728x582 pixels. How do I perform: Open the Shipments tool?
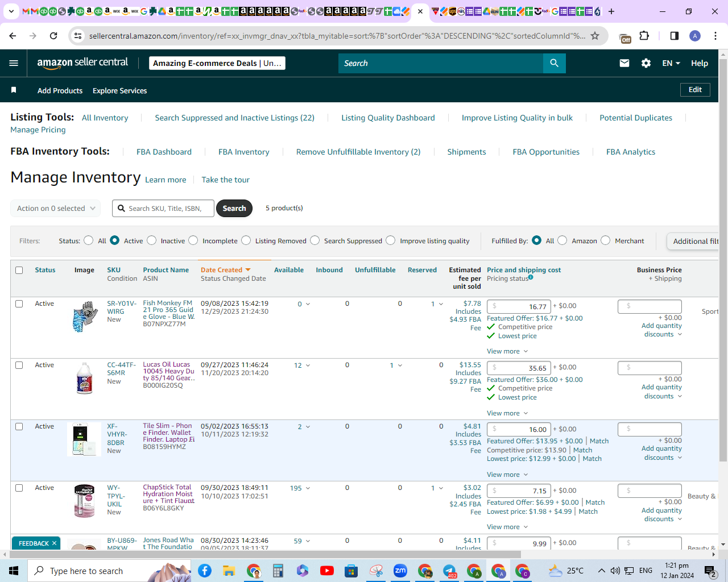466,152
